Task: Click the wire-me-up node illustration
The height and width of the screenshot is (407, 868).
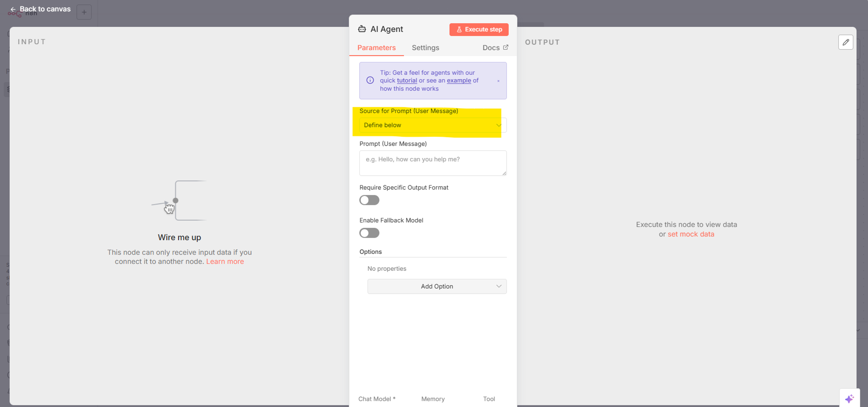Action: (179, 200)
